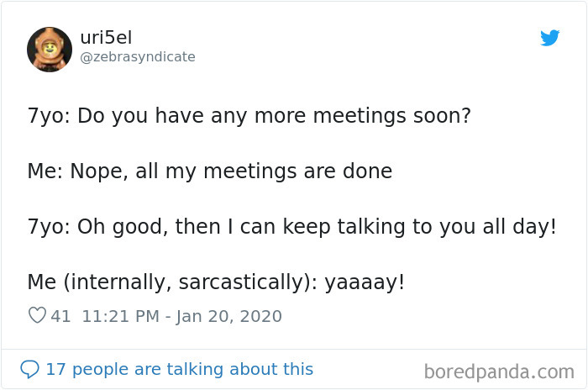The height and width of the screenshot is (390, 588).
Task: Open the uri5el profile avatar
Action: coord(50,50)
